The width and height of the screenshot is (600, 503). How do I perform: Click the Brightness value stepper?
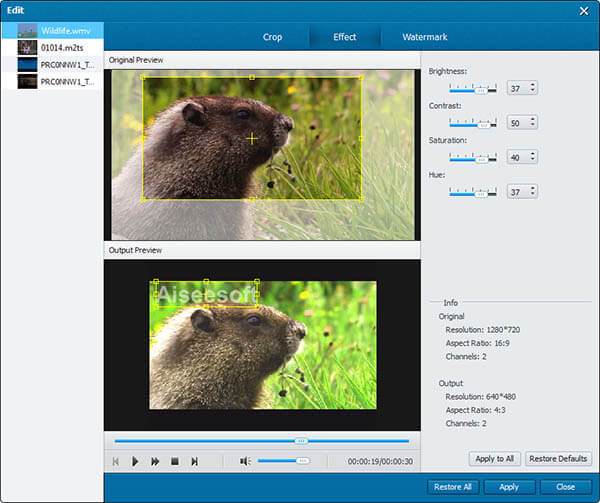tap(533, 88)
